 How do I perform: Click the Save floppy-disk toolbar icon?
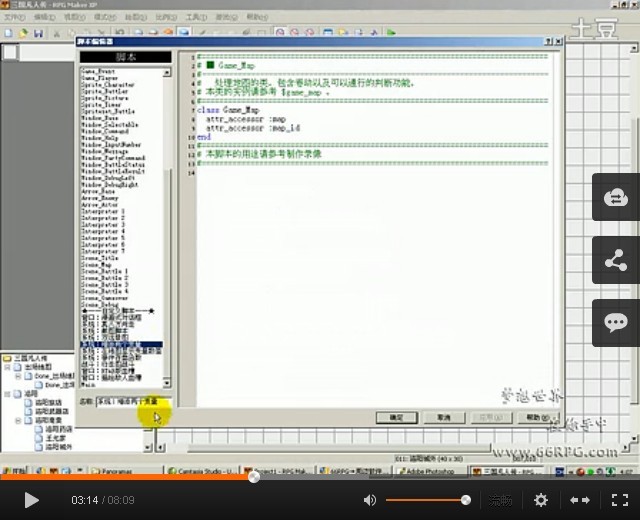(38, 33)
